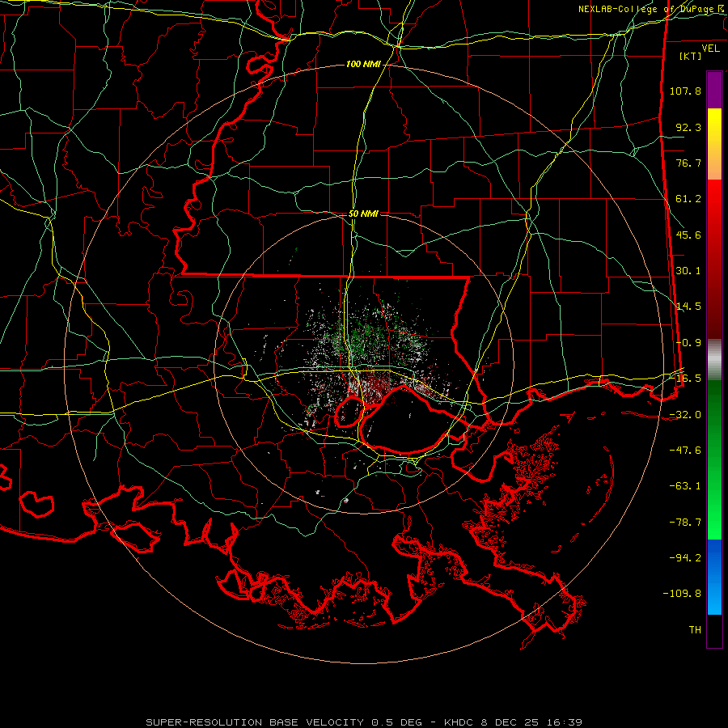Viewport: 728px width, 728px height.
Task: Click the -47.6 velocity scale value
Action: tap(685, 451)
